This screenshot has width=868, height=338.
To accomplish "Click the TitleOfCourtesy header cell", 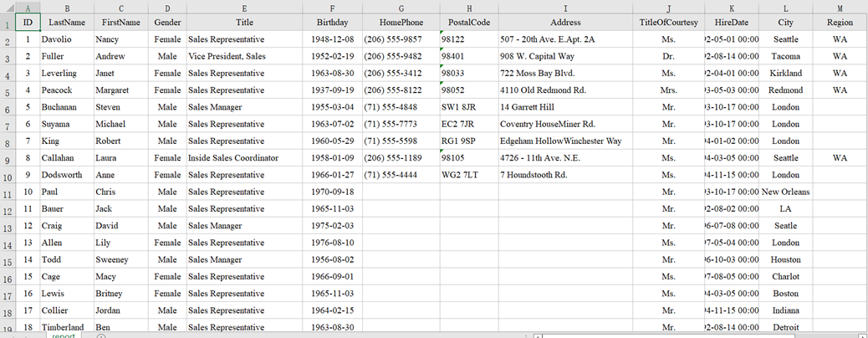I will click(668, 23).
